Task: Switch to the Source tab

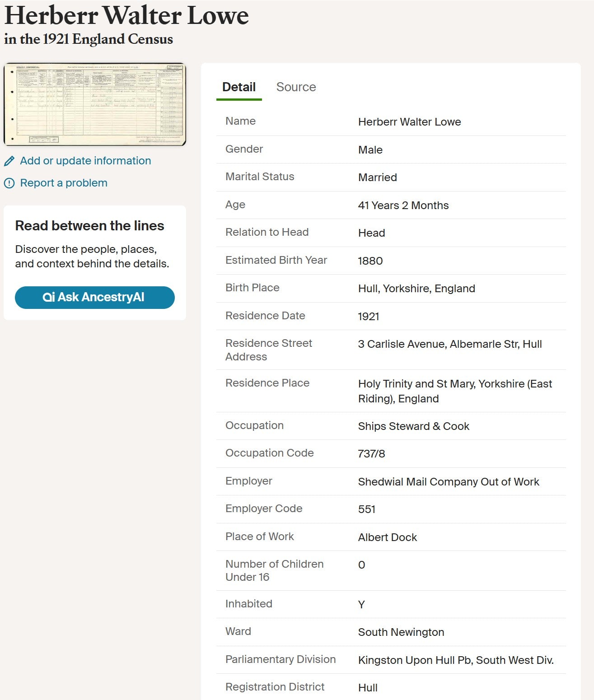Action: pos(296,87)
